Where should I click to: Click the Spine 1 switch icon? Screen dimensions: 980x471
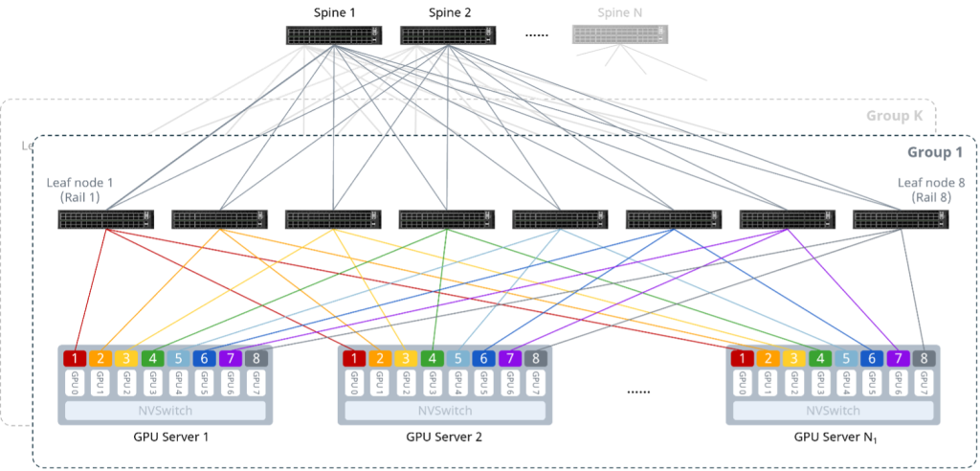[334, 35]
